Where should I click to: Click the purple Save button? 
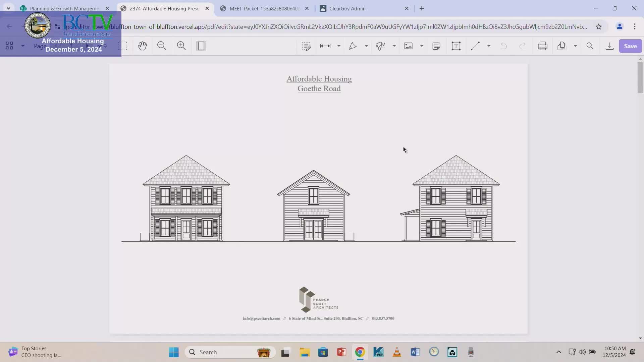[630, 46]
